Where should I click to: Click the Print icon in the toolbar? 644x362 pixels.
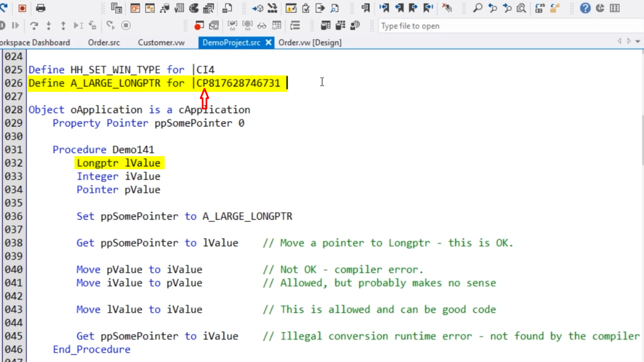[x=41, y=8]
